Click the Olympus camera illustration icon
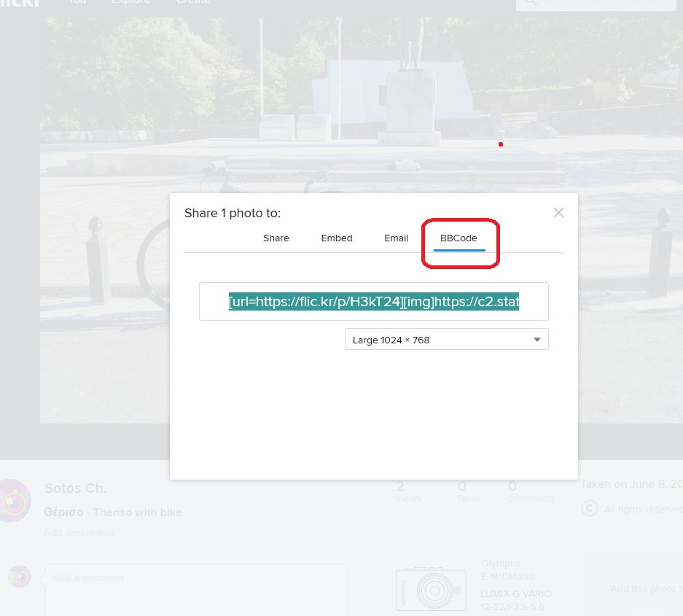 430,588
